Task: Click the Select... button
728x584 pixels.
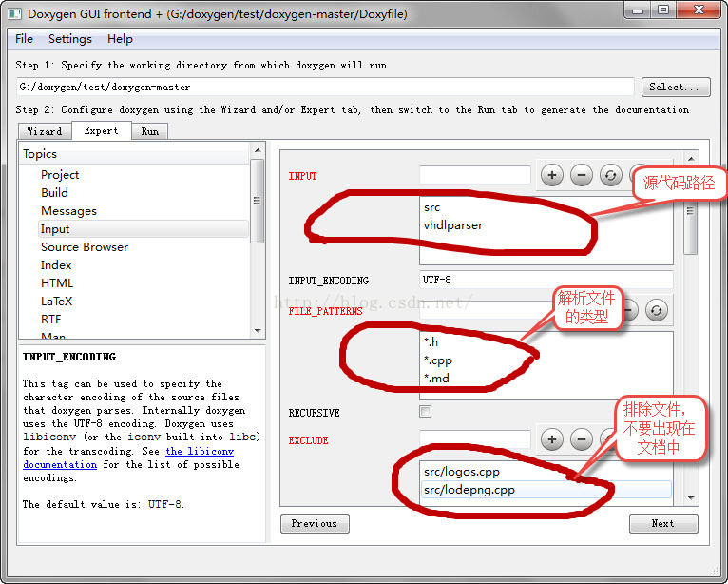Action: coord(676,87)
